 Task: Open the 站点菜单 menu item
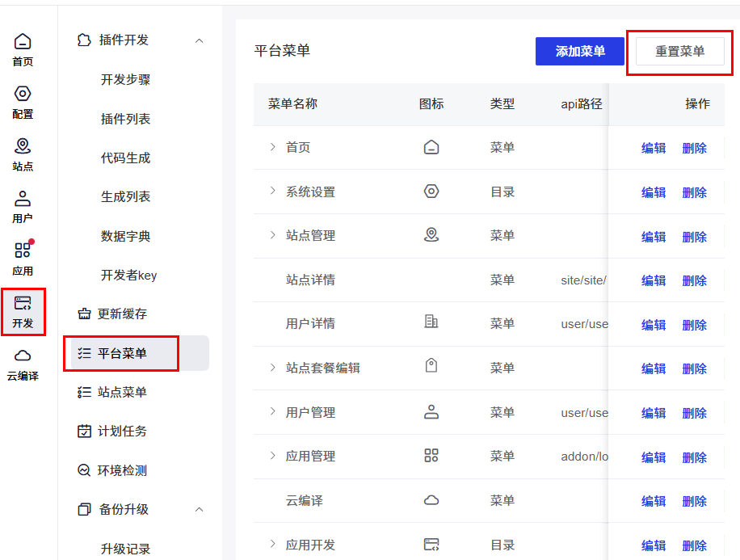point(122,392)
